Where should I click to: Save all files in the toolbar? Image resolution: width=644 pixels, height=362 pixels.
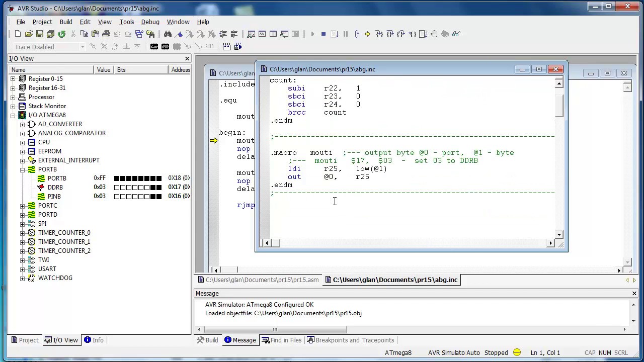click(x=51, y=34)
